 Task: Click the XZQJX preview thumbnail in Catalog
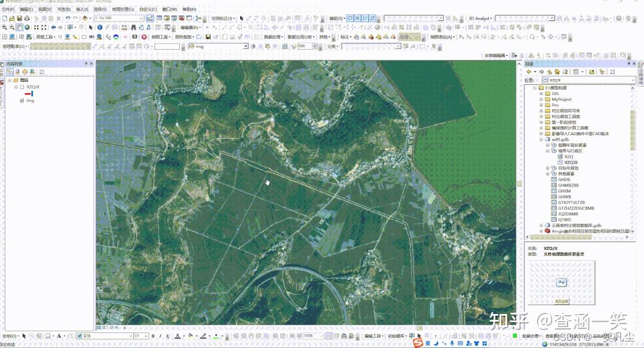(560, 281)
